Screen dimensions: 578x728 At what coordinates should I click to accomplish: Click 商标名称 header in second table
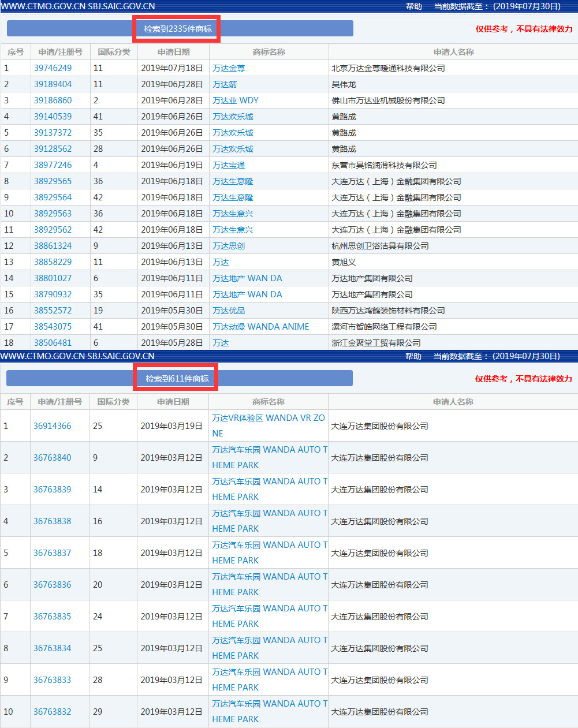pos(269,402)
